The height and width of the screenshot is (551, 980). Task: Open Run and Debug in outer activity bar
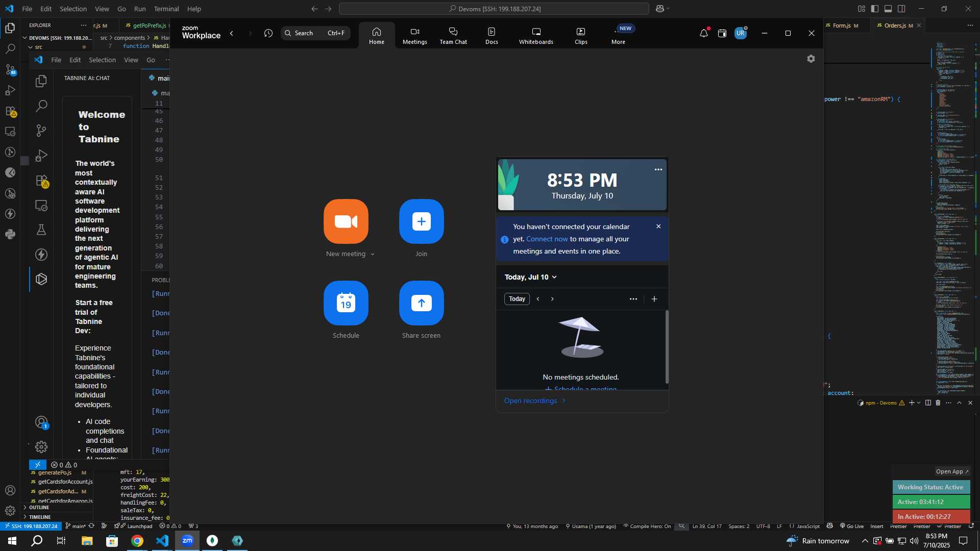coord(10,90)
